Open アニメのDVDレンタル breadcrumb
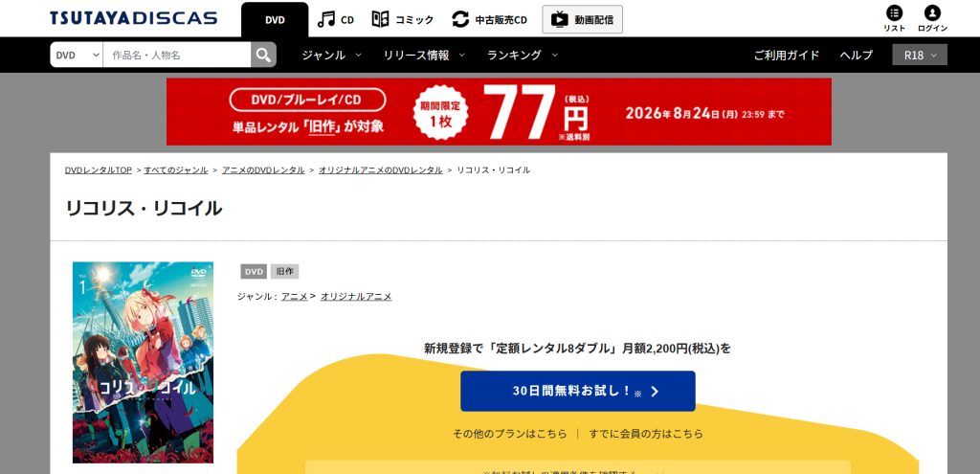Image resolution: width=980 pixels, height=474 pixels. coord(263,170)
